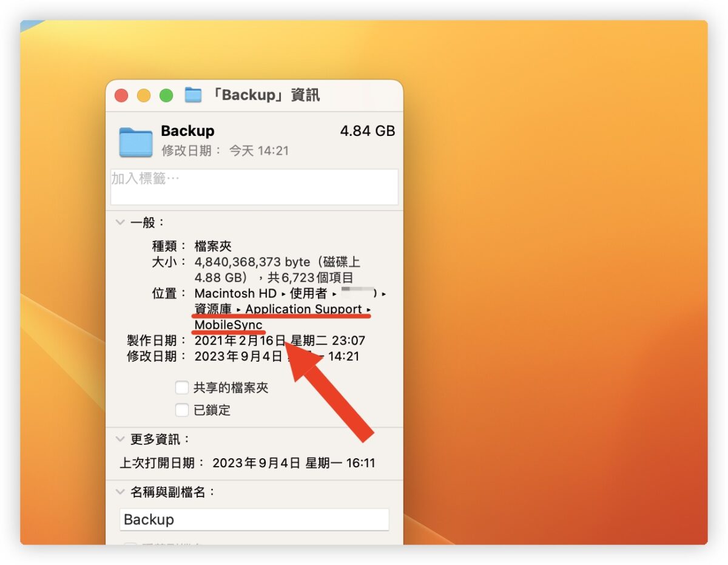Click the 「Backup」資訊 window title
This screenshot has height=565, width=728.
point(265,95)
